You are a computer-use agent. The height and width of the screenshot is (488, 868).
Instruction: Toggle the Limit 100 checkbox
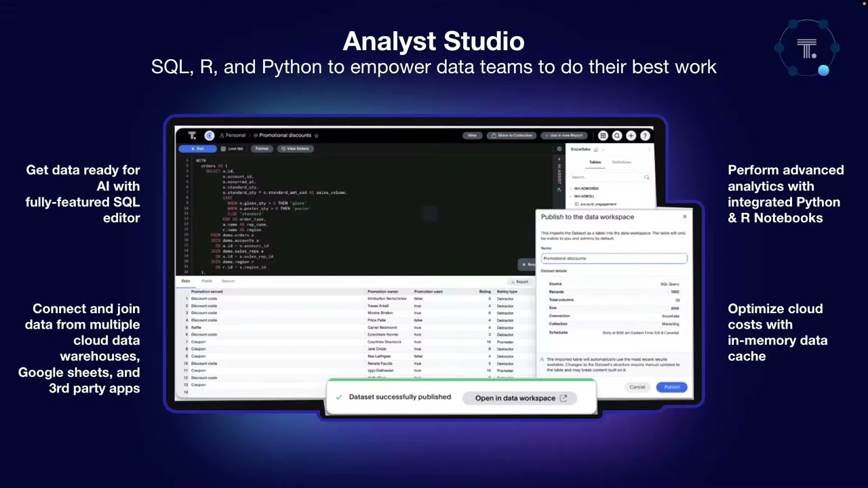click(x=223, y=148)
